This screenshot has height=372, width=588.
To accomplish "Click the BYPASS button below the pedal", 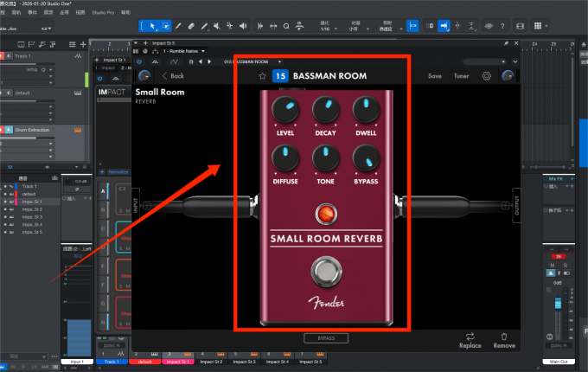I will (x=326, y=338).
